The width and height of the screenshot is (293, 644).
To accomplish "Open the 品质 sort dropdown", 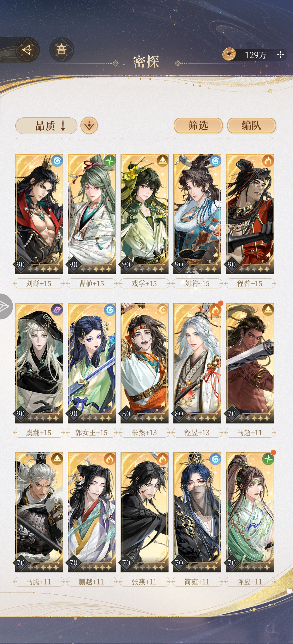I will tap(46, 126).
